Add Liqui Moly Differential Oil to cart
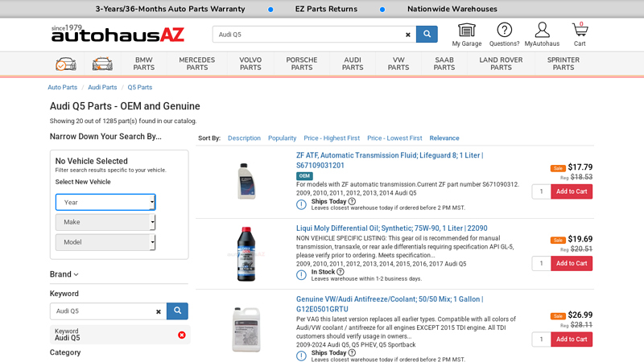The image size is (644, 362). coord(572,263)
